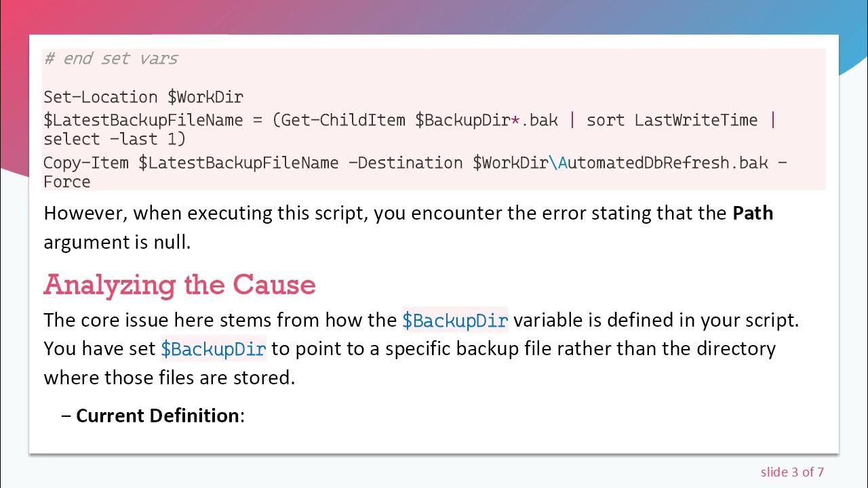Click the $BackupDir code after "You have set"

pos(213,348)
